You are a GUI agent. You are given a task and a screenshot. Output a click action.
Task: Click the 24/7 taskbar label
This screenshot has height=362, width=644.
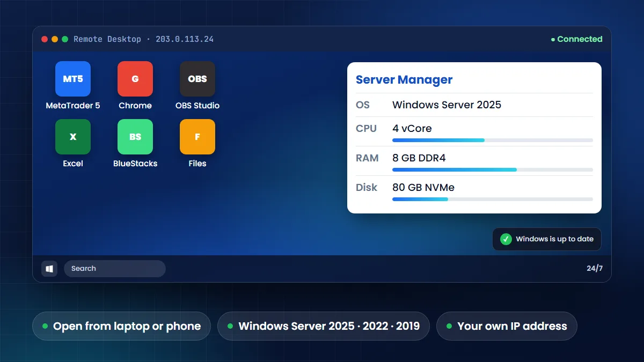(595, 269)
